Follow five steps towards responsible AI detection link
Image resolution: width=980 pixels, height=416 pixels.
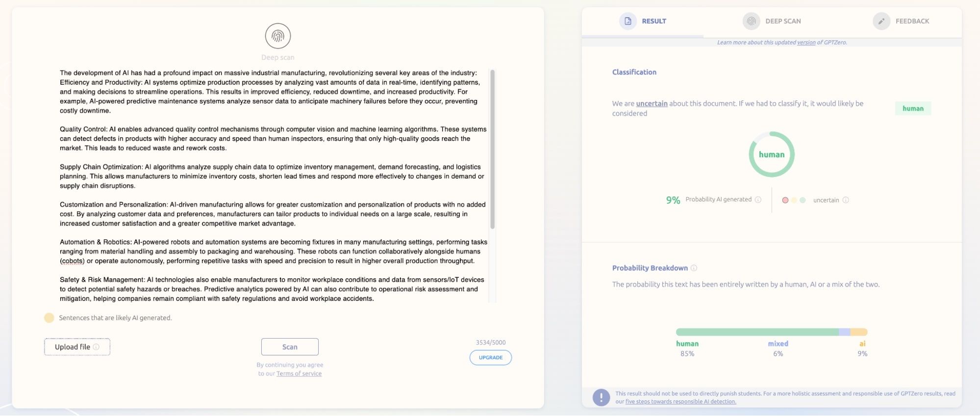click(680, 402)
